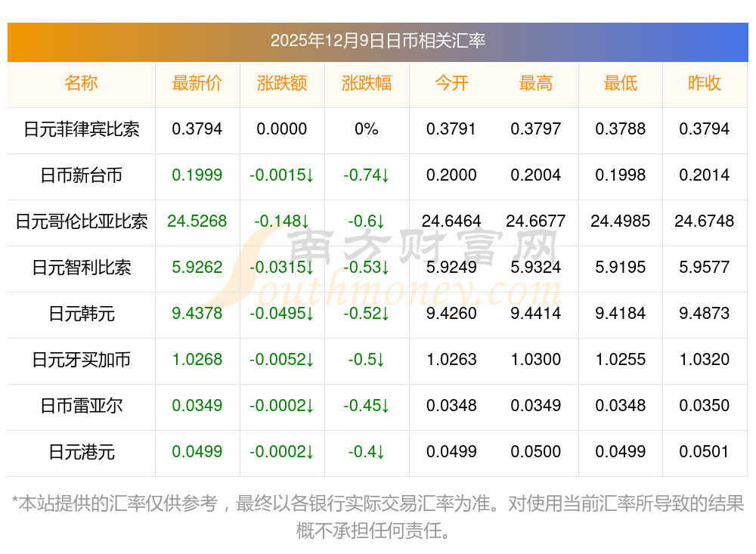This screenshot has height=554, width=756.
Task: Click low value 24.4985
Action: click(x=621, y=221)
